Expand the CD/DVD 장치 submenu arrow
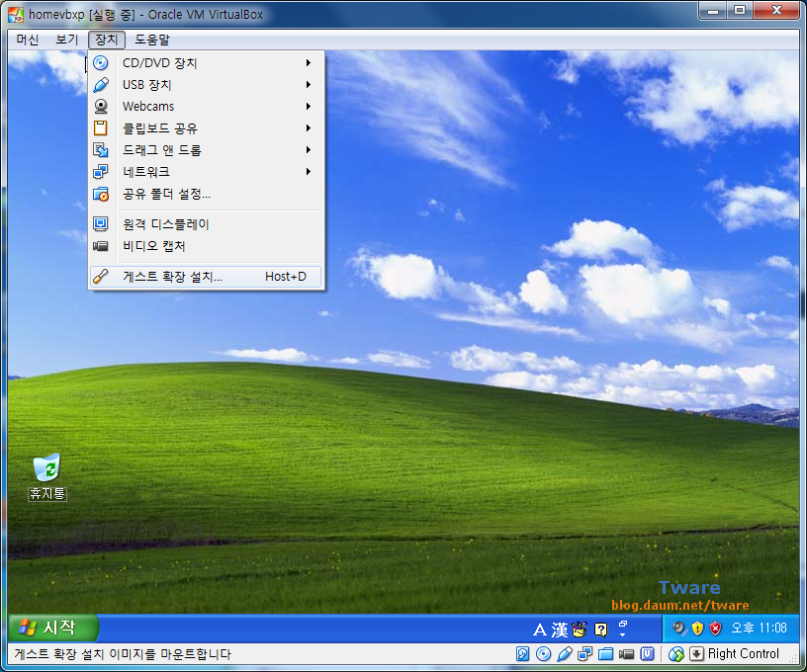Screen dimensions: 807x672 [x=309, y=62]
